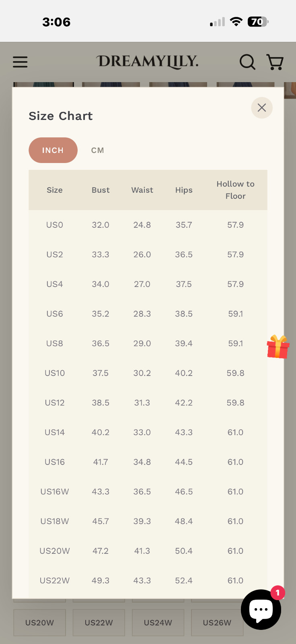
Task: Switch size chart to CM units
Action: click(98, 150)
